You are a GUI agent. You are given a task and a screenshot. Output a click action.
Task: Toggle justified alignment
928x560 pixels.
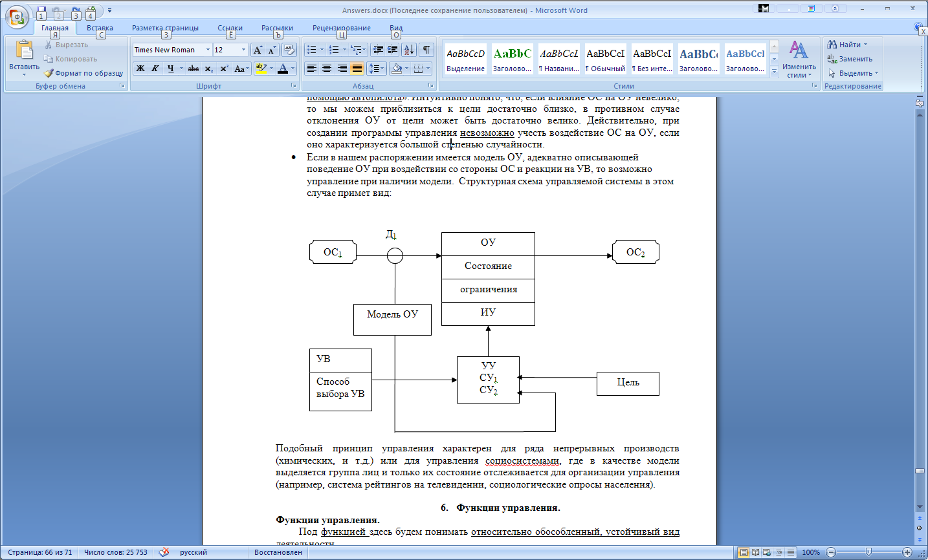(x=357, y=69)
